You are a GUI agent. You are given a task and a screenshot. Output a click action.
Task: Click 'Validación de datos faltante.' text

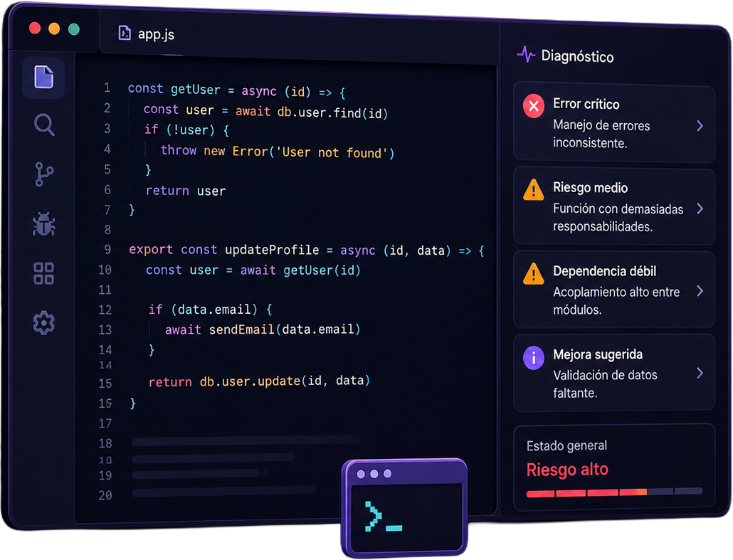605,384
